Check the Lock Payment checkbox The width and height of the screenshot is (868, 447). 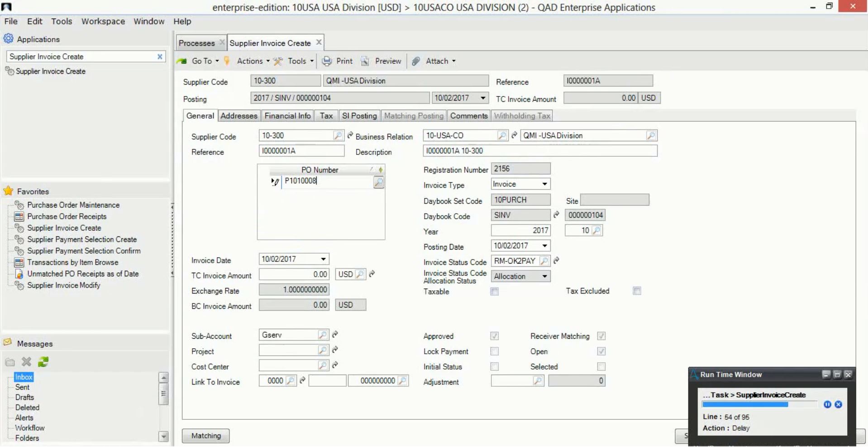(x=495, y=351)
